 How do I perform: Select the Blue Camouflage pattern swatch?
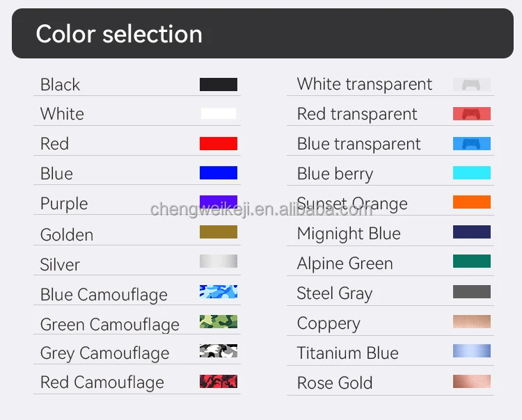point(219,291)
